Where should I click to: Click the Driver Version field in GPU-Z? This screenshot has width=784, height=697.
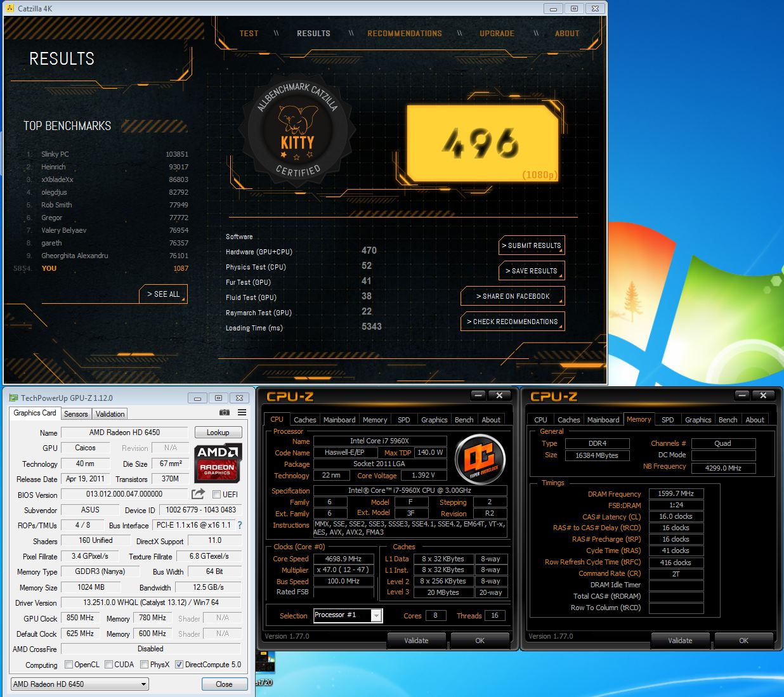point(151,603)
